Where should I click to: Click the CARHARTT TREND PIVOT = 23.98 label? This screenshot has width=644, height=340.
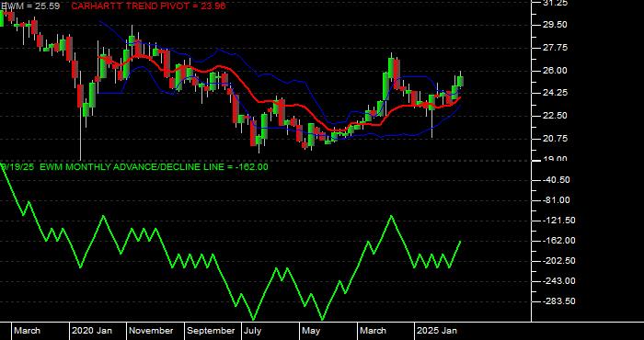pos(148,6)
